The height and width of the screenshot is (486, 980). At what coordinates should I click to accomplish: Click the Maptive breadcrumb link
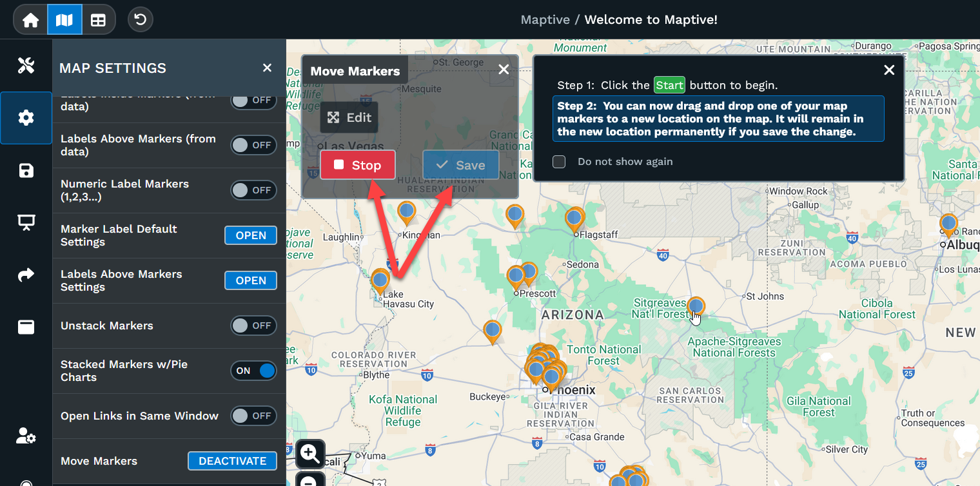pyautogui.click(x=545, y=19)
